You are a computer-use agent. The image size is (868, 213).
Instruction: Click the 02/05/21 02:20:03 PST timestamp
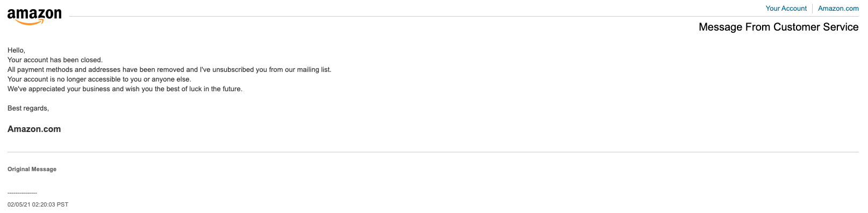point(38,205)
